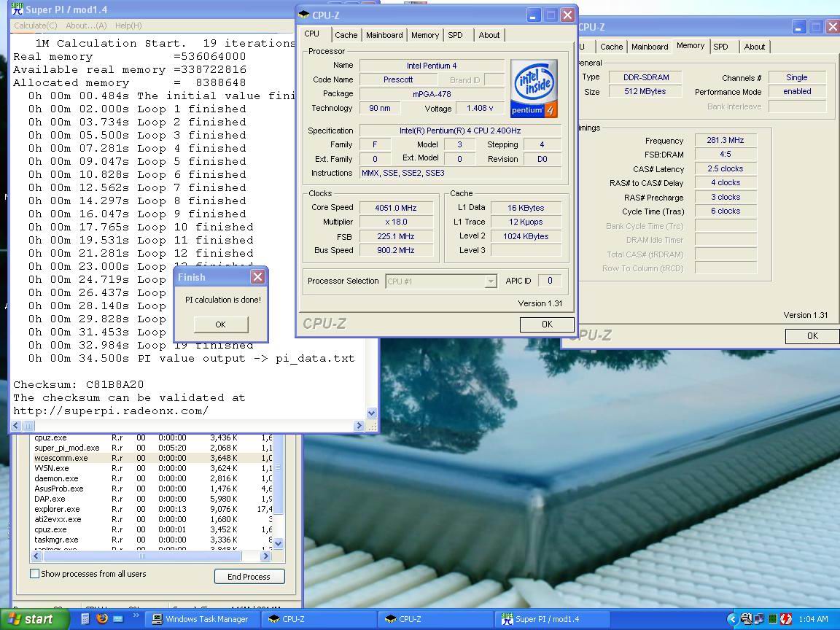Switch to the Mainboard tab in front CPU-Z
This screenshot has width=840, height=630.
384,35
